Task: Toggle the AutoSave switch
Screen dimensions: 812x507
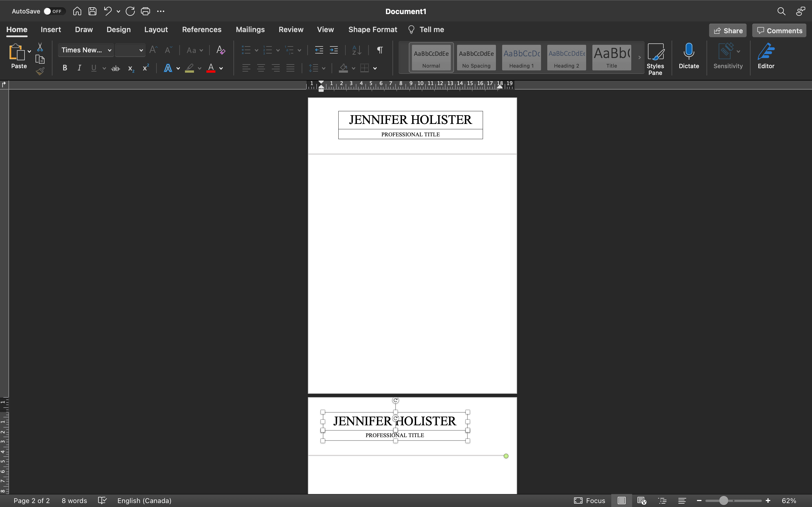Action: [x=54, y=11]
